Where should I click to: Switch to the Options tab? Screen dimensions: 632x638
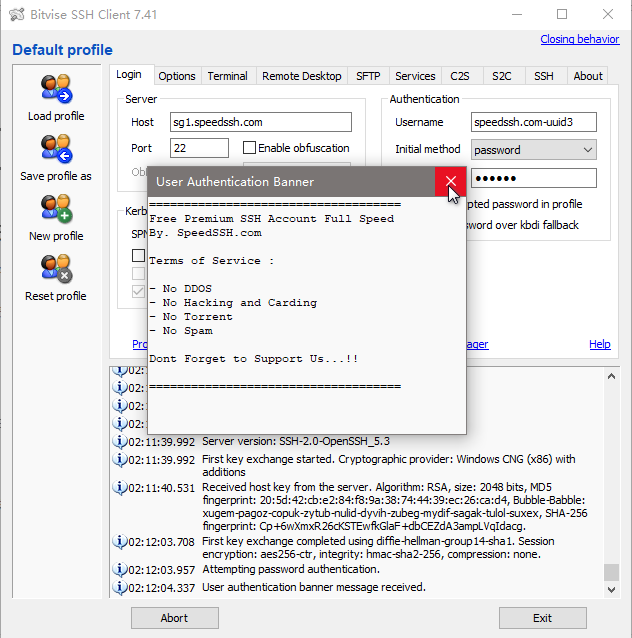[x=177, y=76]
